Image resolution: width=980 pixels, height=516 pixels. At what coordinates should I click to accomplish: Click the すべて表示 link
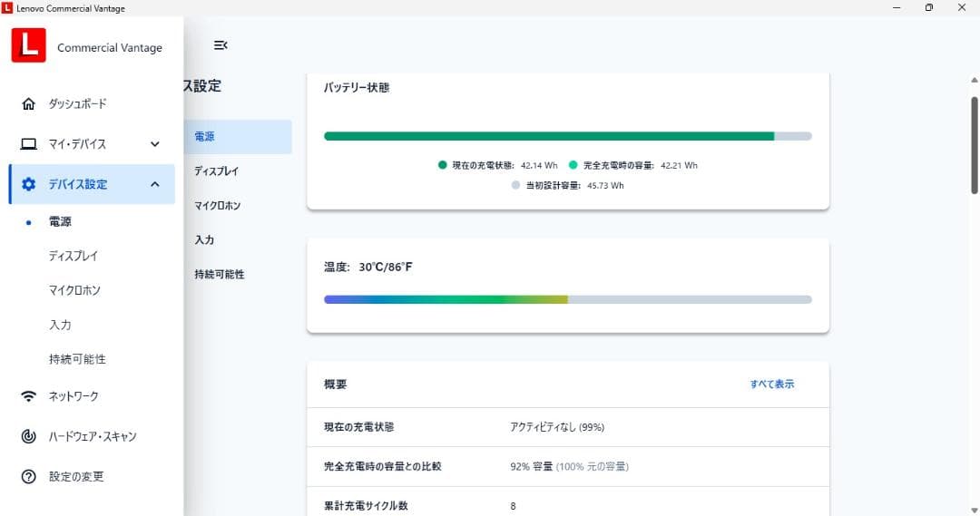[x=772, y=385]
